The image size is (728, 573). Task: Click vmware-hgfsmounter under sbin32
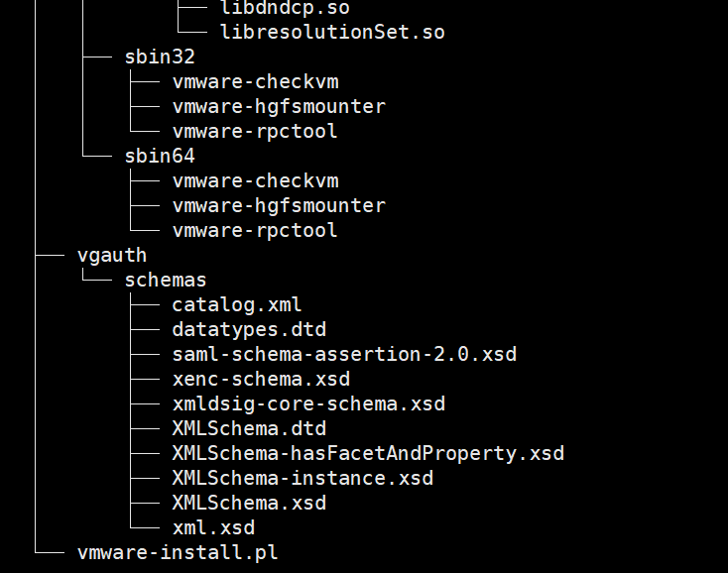tap(279, 106)
